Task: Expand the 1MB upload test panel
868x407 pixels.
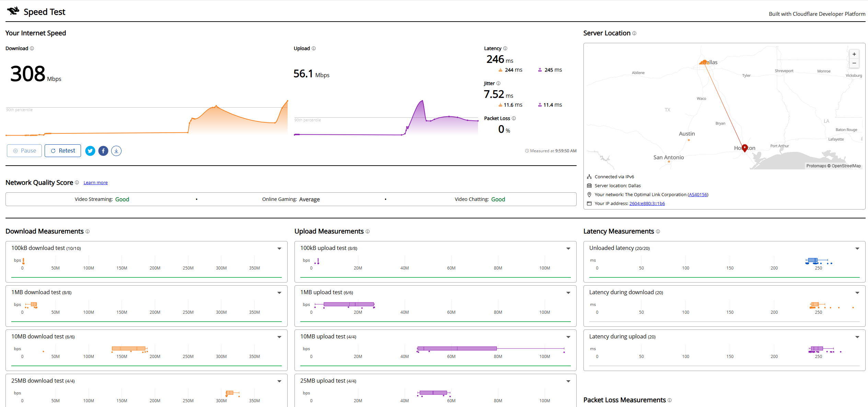Action: [568, 293]
